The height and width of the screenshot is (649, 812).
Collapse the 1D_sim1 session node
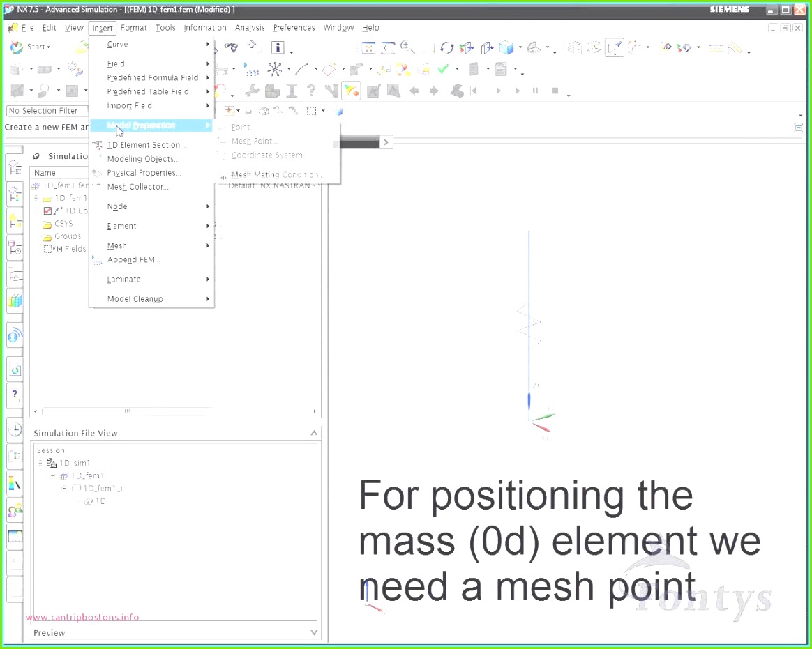click(41, 463)
